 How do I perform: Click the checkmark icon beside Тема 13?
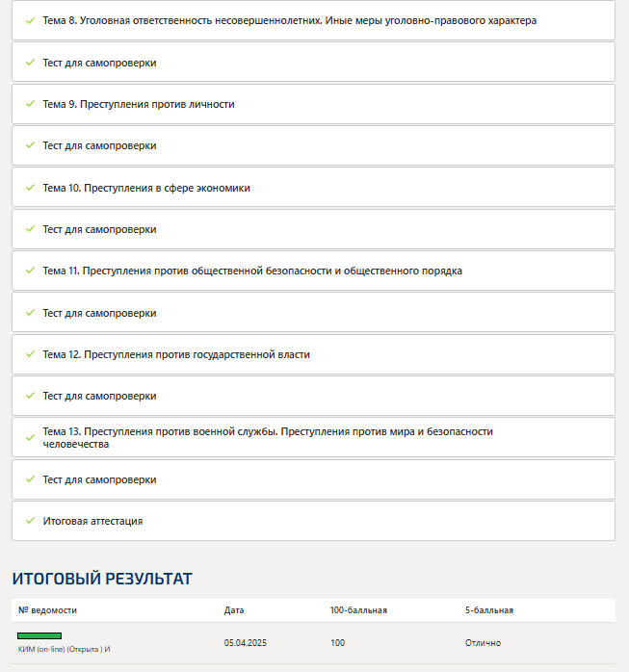[x=30, y=438]
